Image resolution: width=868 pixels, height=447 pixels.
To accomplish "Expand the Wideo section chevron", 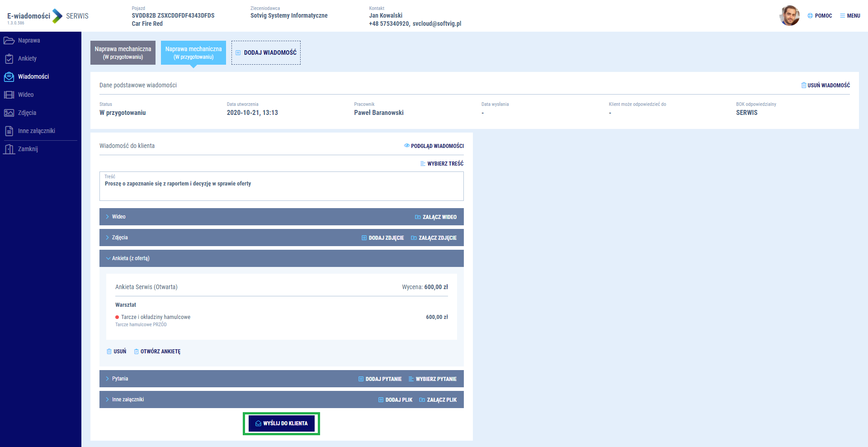I will (108, 217).
